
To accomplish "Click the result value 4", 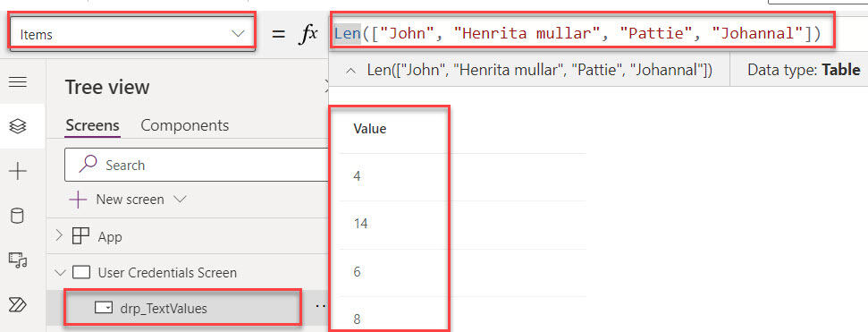I will [x=357, y=176].
